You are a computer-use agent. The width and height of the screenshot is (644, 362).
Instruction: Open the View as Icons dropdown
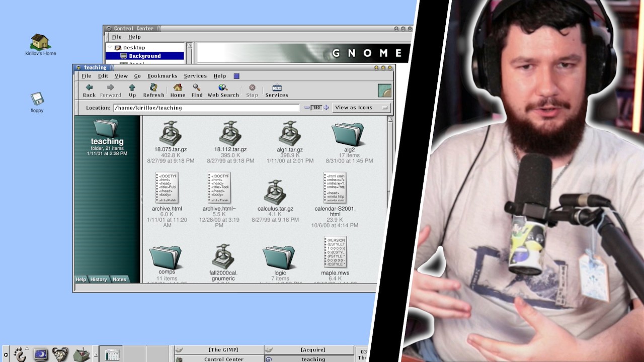(x=361, y=108)
